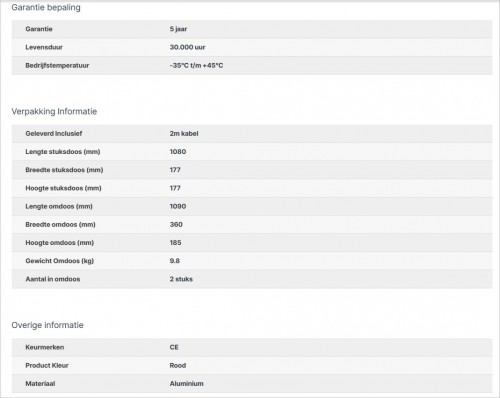Click the Overige informatie heading

48,325
